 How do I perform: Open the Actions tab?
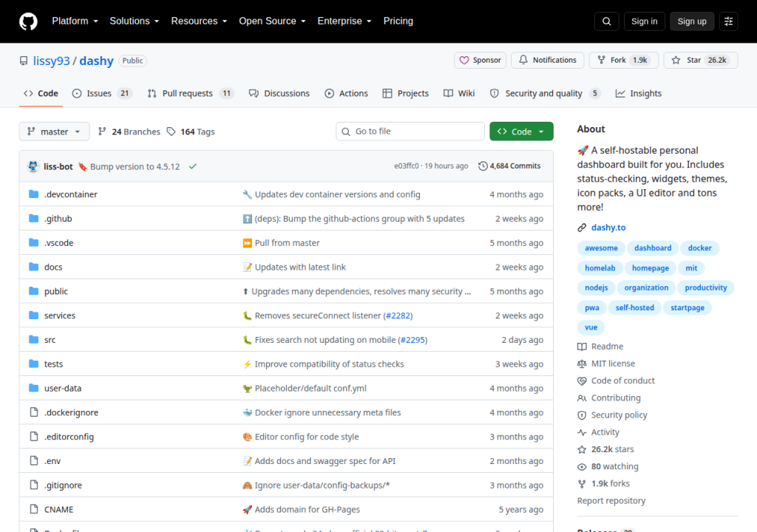click(x=346, y=94)
